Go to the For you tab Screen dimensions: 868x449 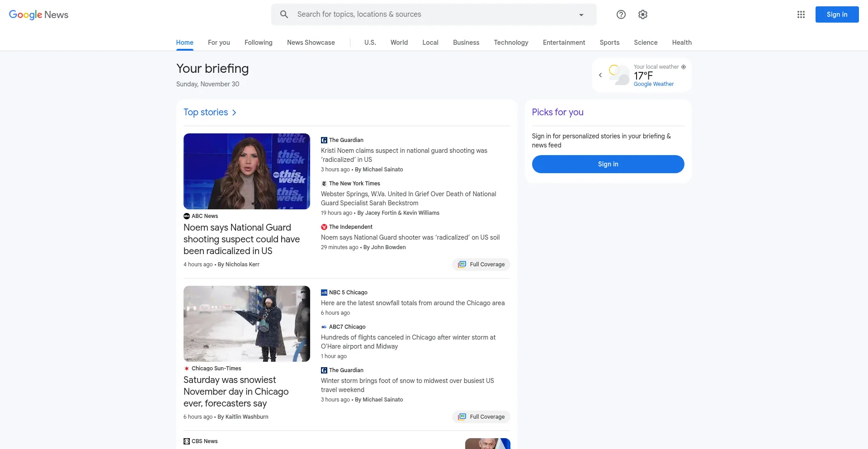(x=219, y=43)
